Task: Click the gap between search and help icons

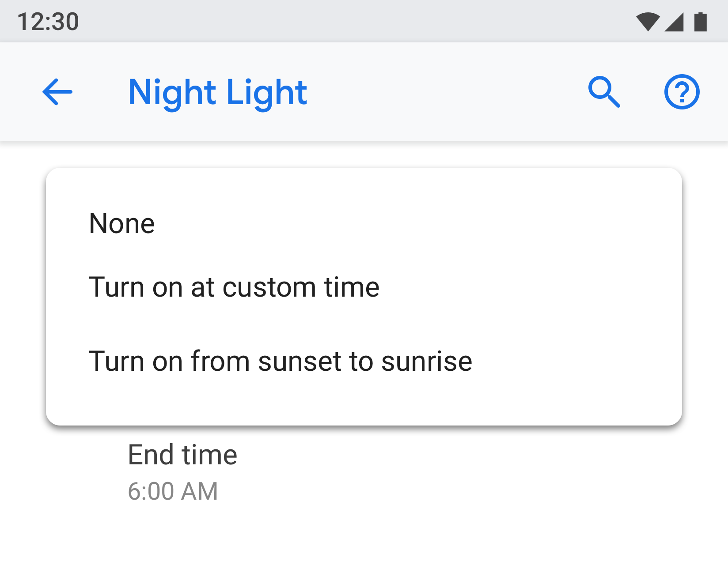Action: pyautogui.click(x=643, y=92)
